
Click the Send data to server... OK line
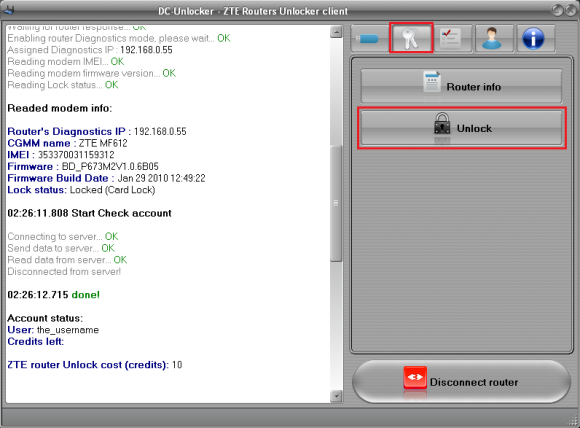pos(61,248)
